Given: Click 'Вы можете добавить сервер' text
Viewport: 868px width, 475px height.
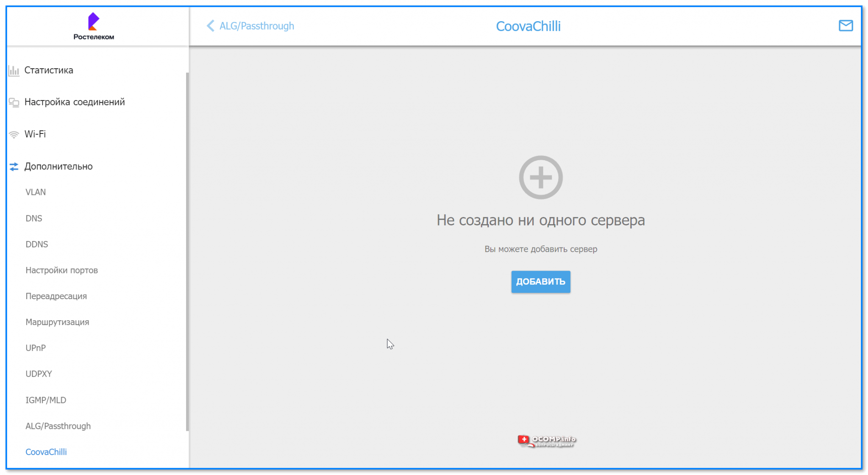Looking at the screenshot, I should [x=541, y=249].
